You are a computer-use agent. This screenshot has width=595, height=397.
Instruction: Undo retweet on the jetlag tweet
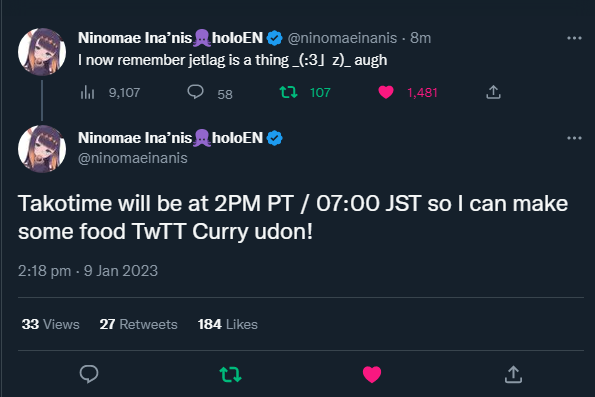click(288, 92)
